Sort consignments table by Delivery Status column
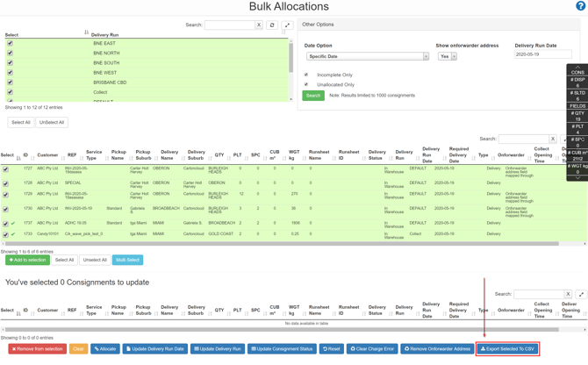 [x=377, y=155]
